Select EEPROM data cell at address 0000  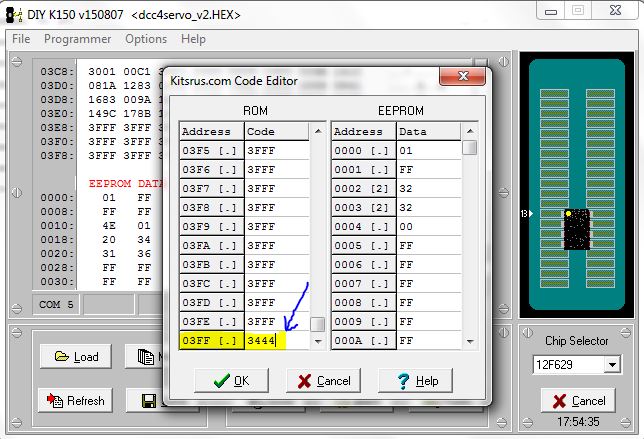tap(428, 150)
